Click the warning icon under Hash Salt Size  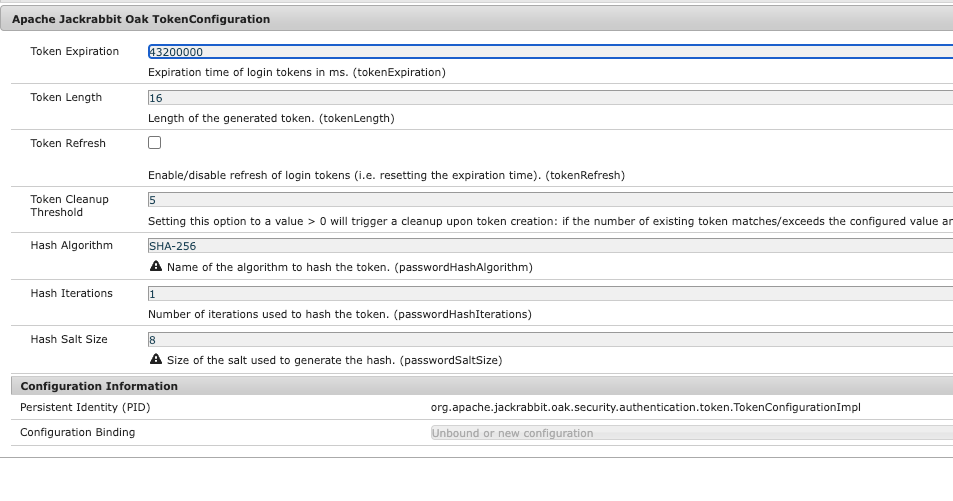click(155, 359)
